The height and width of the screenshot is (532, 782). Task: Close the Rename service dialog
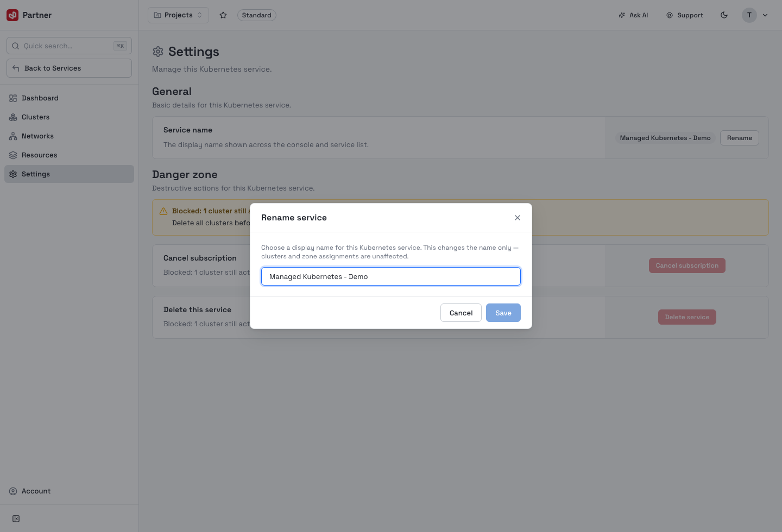pos(518,218)
